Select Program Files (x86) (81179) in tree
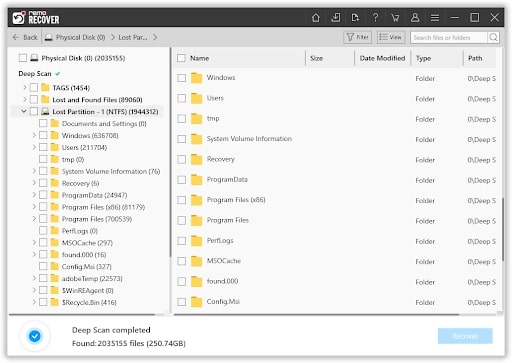The height and width of the screenshot is (363, 512). click(x=103, y=207)
